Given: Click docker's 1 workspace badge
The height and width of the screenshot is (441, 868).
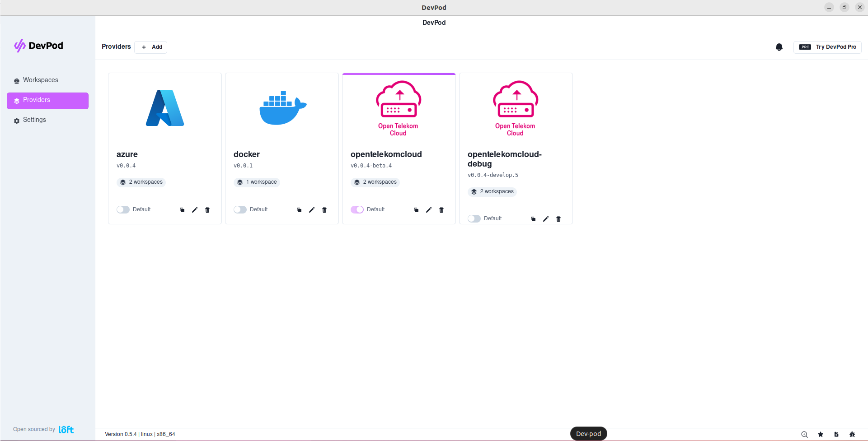Looking at the screenshot, I should point(257,182).
